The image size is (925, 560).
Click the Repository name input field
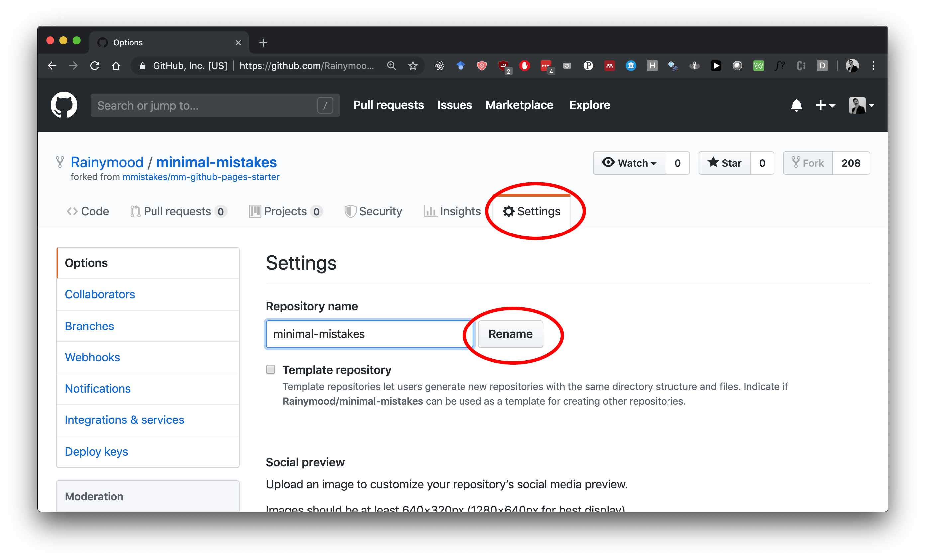pos(370,334)
